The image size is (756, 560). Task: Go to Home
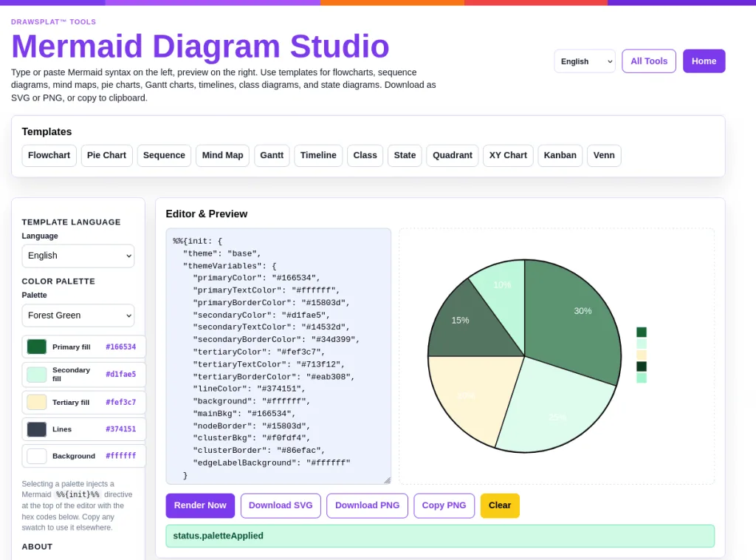(704, 61)
